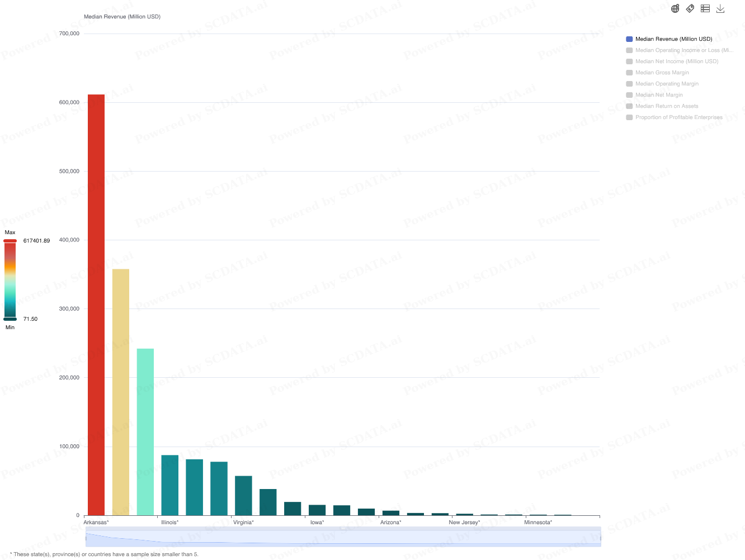
Task: Click the New Jersey* axis label
Action: pyautogui.click(x=464, y=523)
